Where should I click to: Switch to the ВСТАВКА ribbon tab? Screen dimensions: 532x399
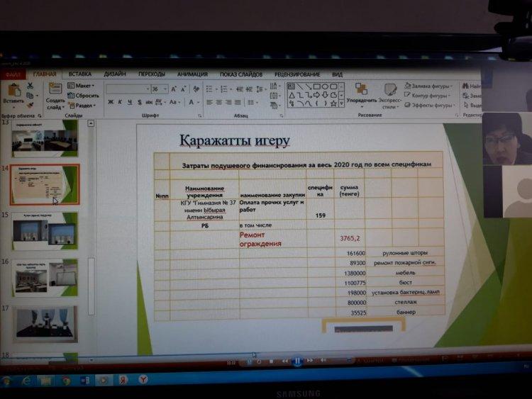tap(79, 74)
